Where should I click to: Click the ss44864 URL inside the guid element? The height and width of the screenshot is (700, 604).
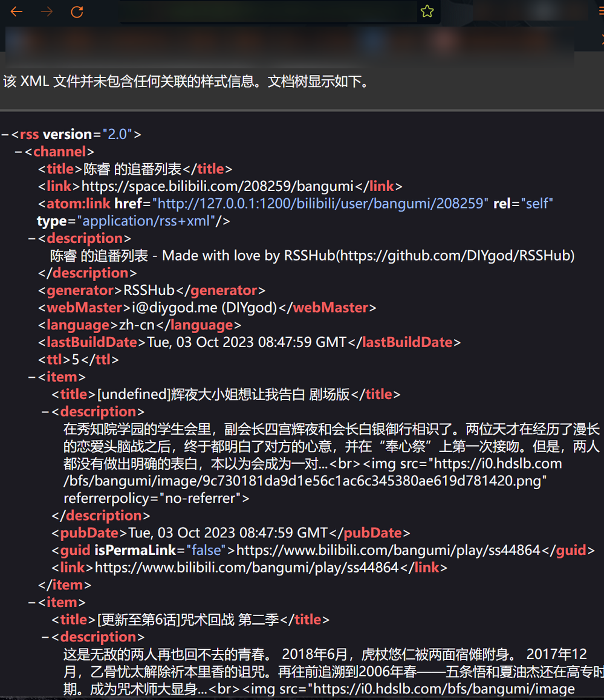tap(388, 550)
